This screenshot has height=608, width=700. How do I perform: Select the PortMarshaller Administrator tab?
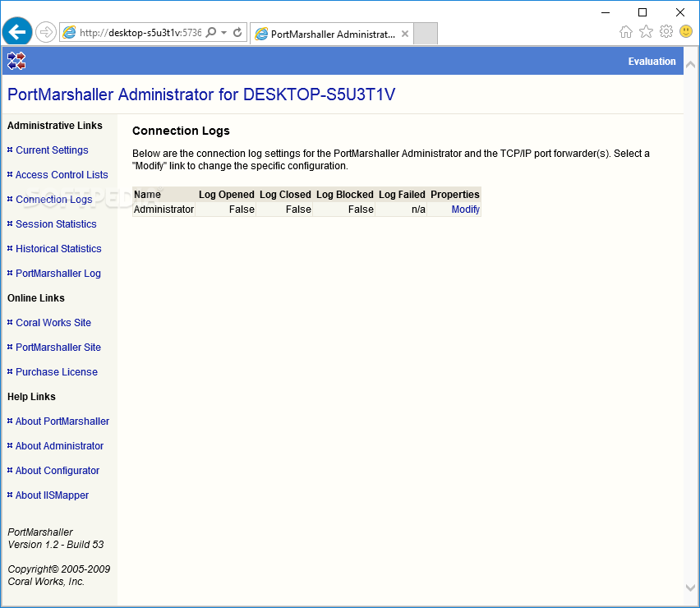332,34
